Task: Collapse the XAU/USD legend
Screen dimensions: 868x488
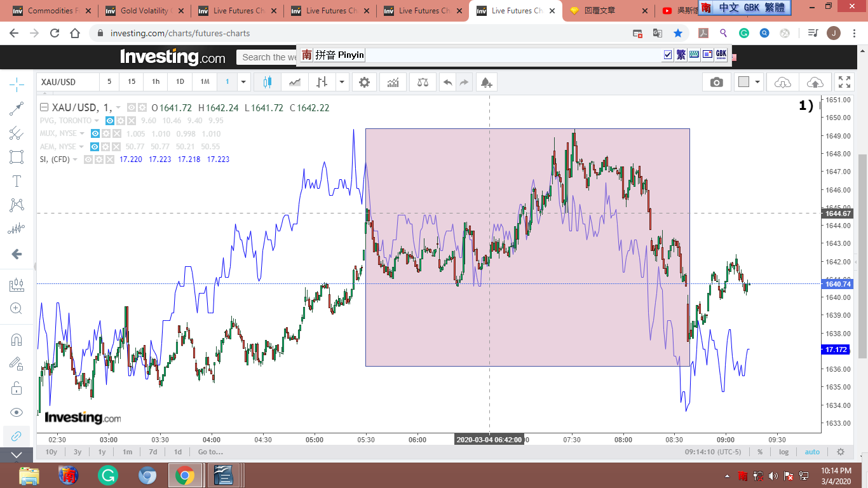Action: 44,107
